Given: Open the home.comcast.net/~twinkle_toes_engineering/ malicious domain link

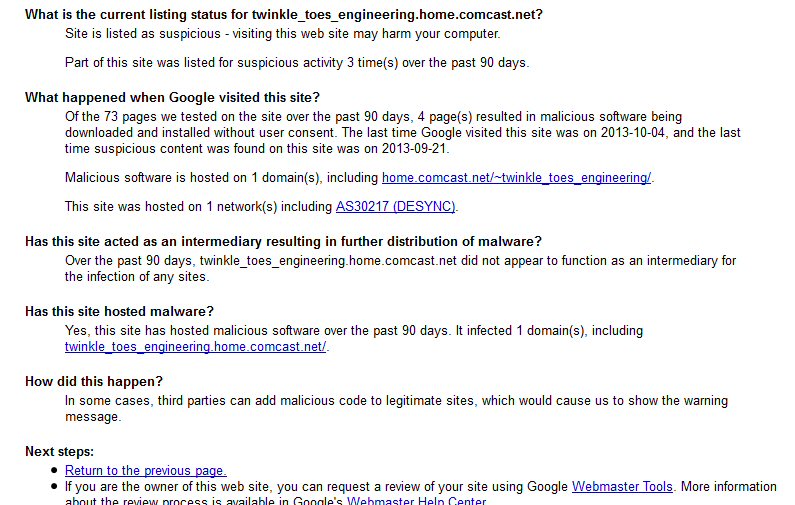Looking at the screenshot, I should point(516,178).
